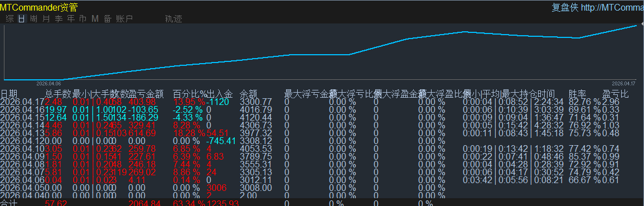Select the 2026.04.06 date row
Image resolution: width=644 pixels, height=206 pixels.
[x=22, y=180]
